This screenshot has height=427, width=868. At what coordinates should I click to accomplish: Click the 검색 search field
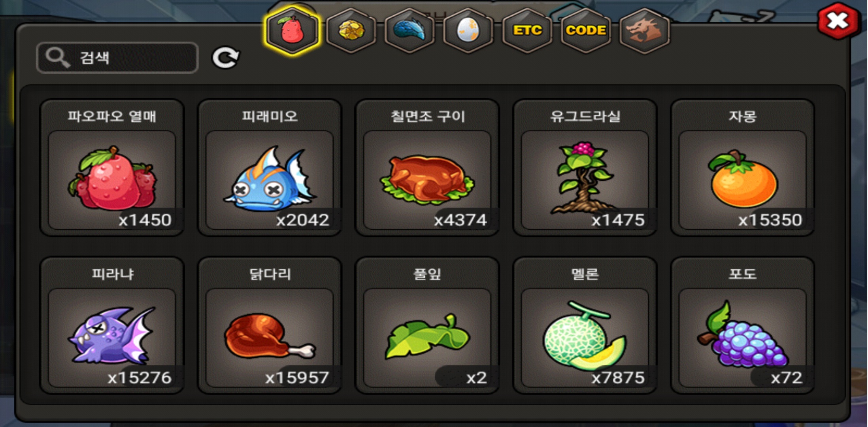(x=117, y=58)
